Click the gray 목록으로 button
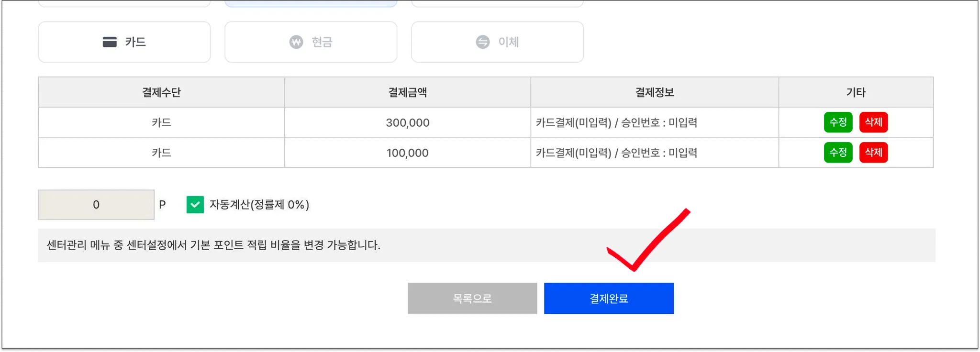980x352 pixels. [472, 298]
